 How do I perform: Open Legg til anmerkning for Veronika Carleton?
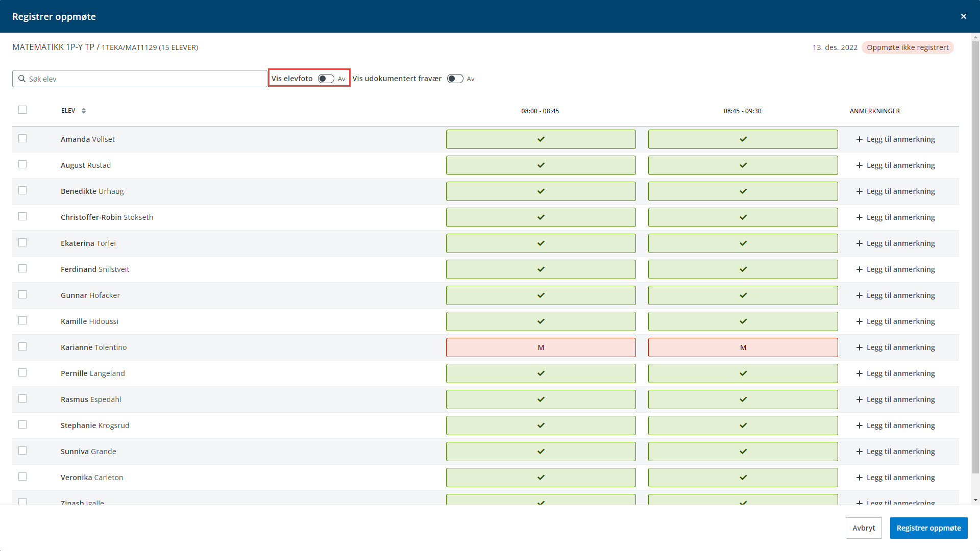[x=896, y=478]
